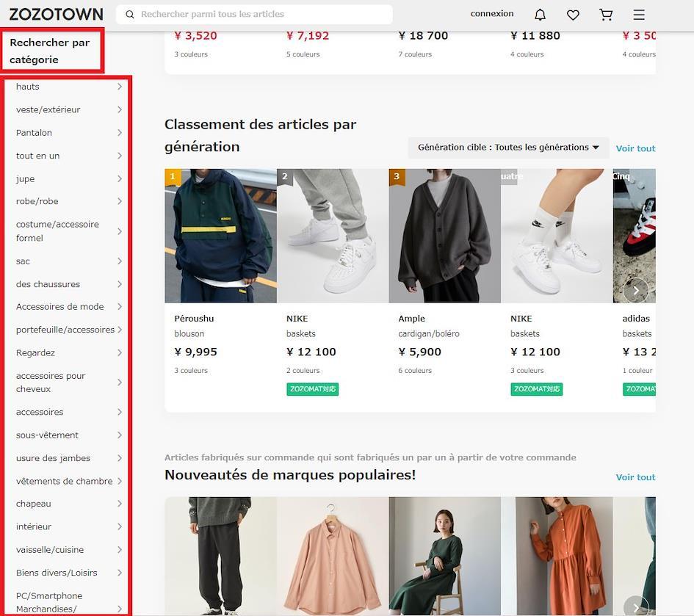The width and height of the screenshot is (694, 616).
Task: Click ZOZOMAT badge under Ample-adjacent NIKE ¥12 100 2 couleurs
Action: (312, 389)
